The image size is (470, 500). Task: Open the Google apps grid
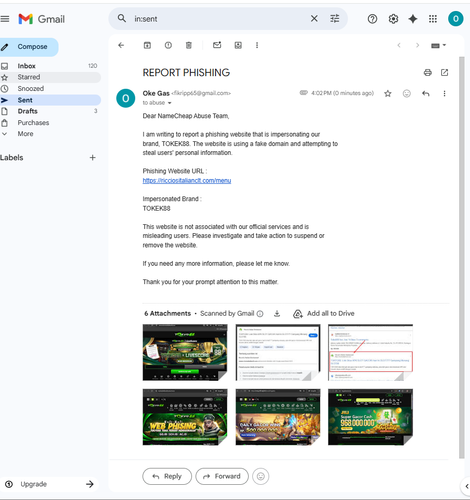[433, 19]
